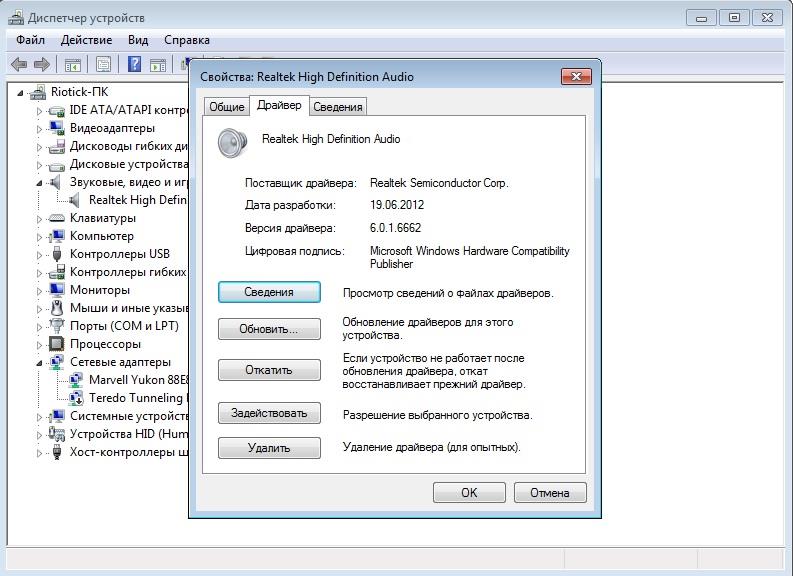Click the mouse icon beside Мыши и иные указывающие
The width and height of the screenshot is (793, 576).
[x=56, y=308]
